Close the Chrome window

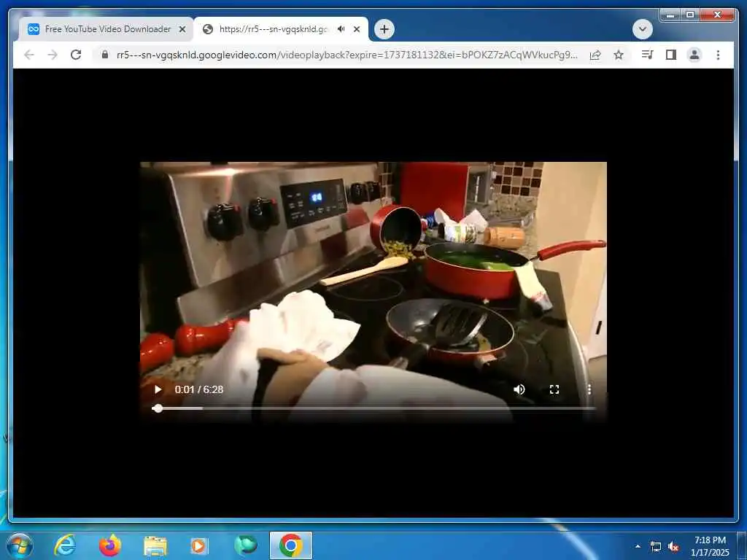pyautogui.click(x=717, y=15)
